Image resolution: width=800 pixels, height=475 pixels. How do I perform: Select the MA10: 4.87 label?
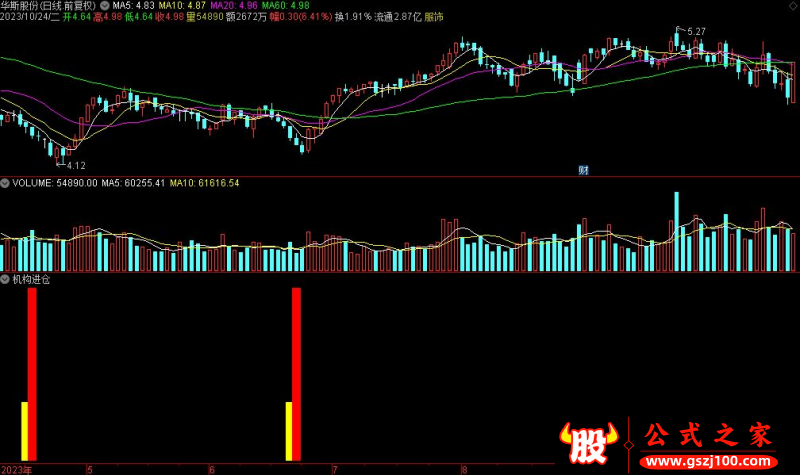[182, 6]
